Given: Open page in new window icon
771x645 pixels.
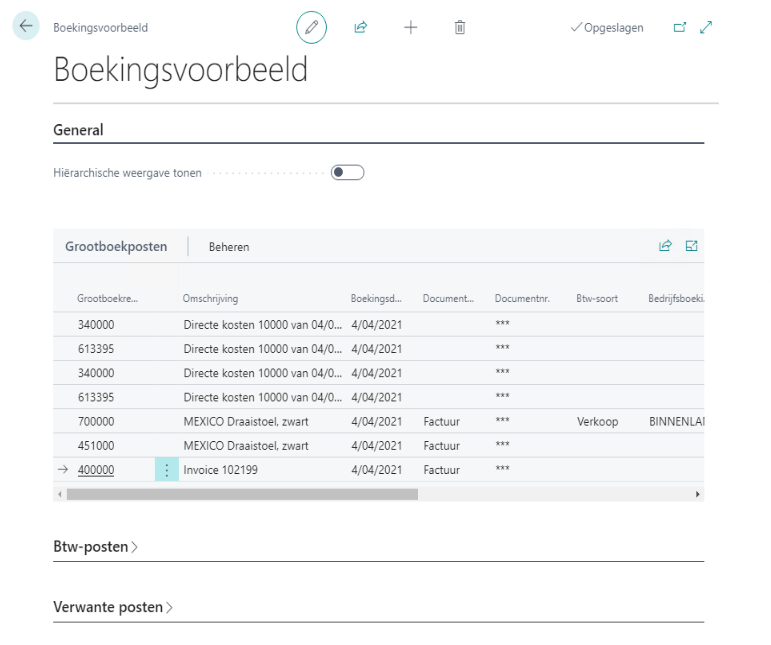Looking at the screenshot, I should [680, 28].
